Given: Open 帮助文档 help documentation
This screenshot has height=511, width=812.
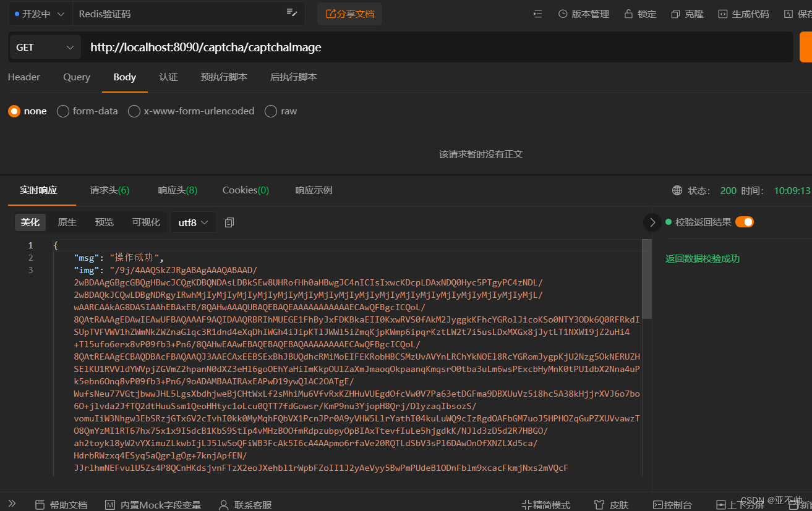Looking at the screenshot, I should [61, 504].
